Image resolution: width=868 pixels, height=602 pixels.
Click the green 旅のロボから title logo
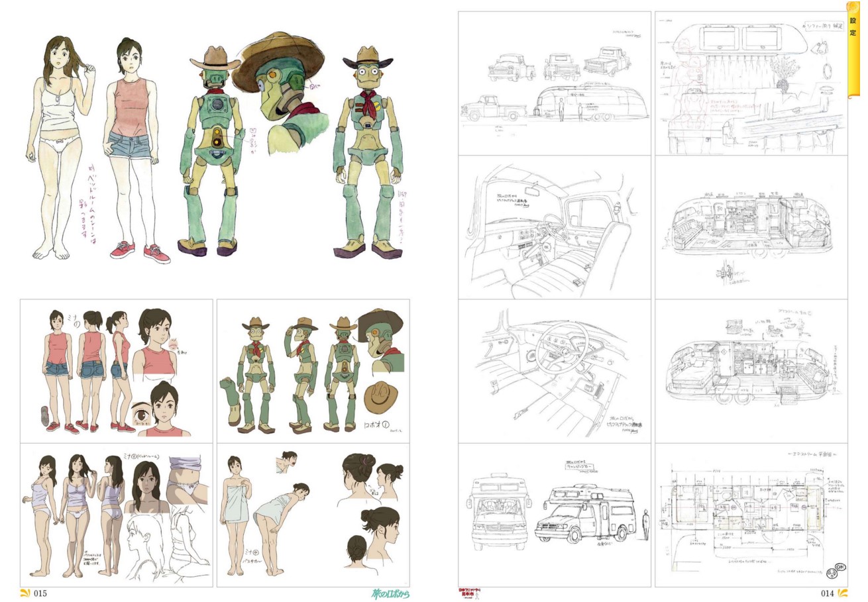coord(390,593)
